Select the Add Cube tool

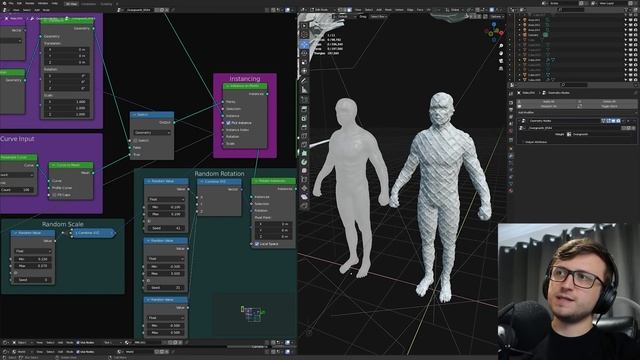point(304,100)
